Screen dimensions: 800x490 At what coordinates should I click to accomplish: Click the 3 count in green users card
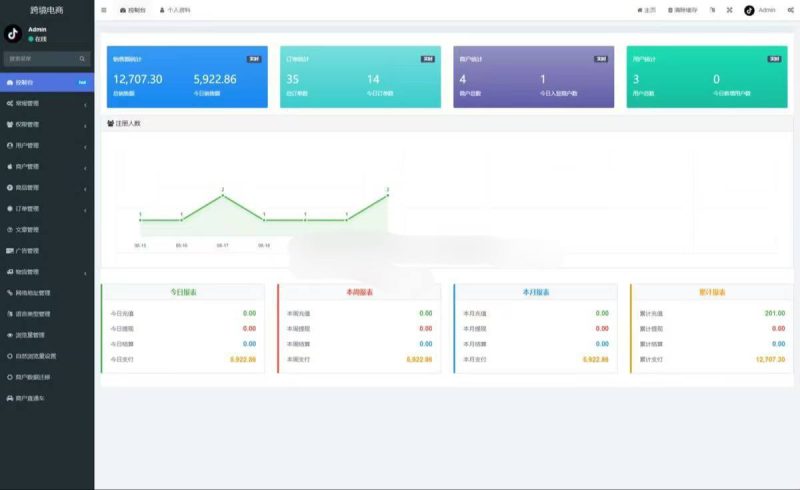click(636, 80)
